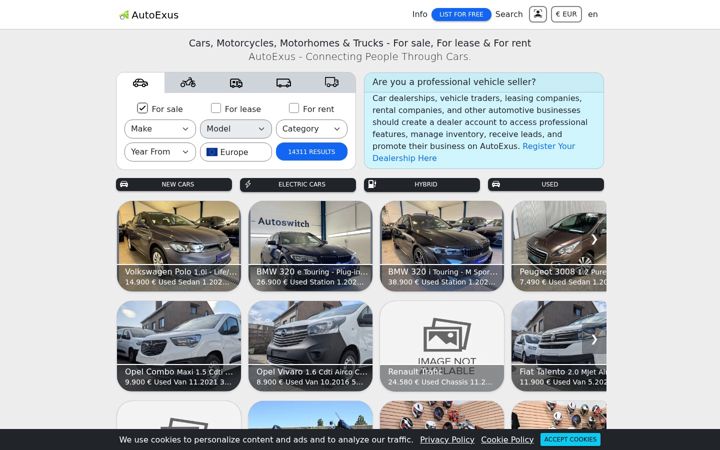720x450 pixels.
Task: Advance first carousel with right arrow
Action: pyautogui.click(x=594, y=239)
